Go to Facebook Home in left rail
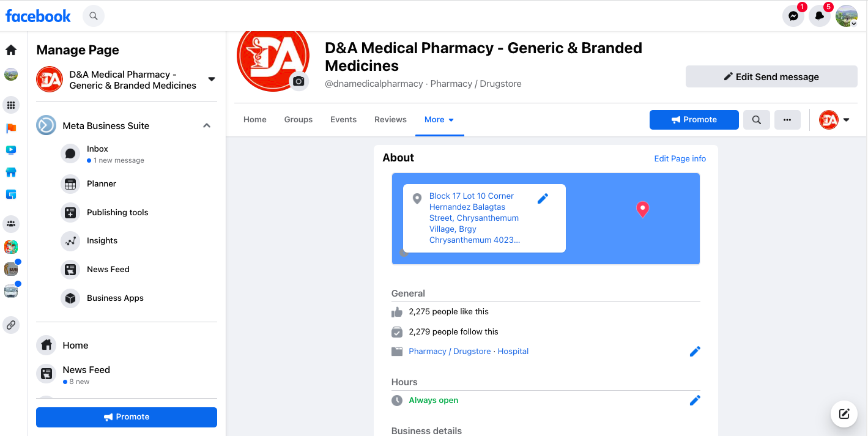 coord(11,50)
